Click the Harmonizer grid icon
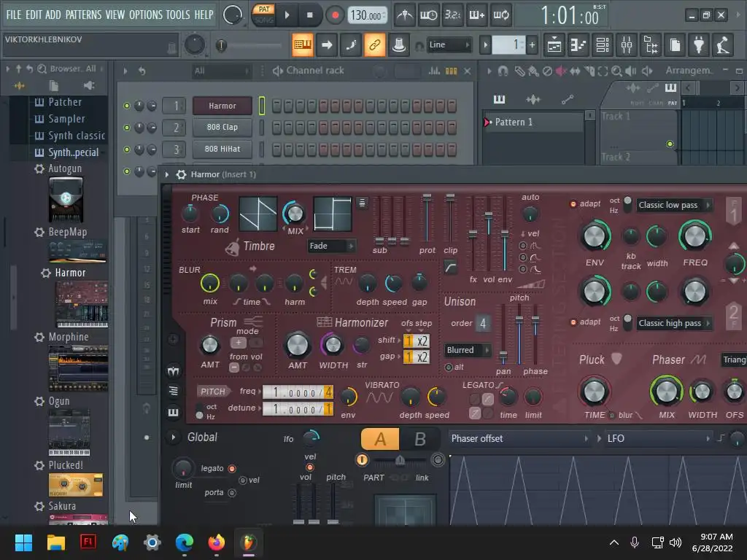 pos(325,322)
